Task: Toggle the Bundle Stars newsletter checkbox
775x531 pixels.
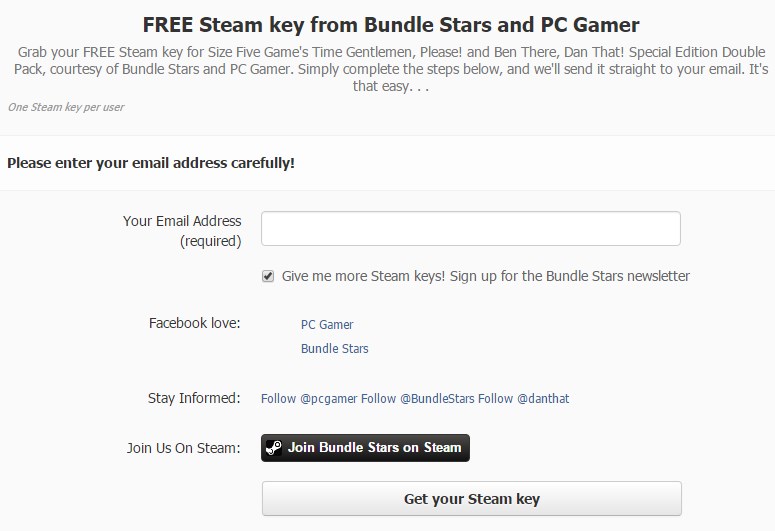Action: [x=268, y=276]
